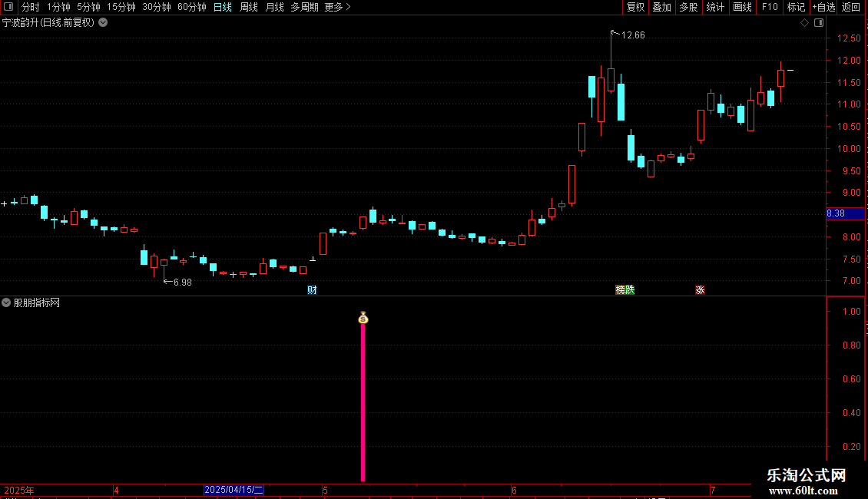Open the 复权 adjustment menu

point(635,7)
